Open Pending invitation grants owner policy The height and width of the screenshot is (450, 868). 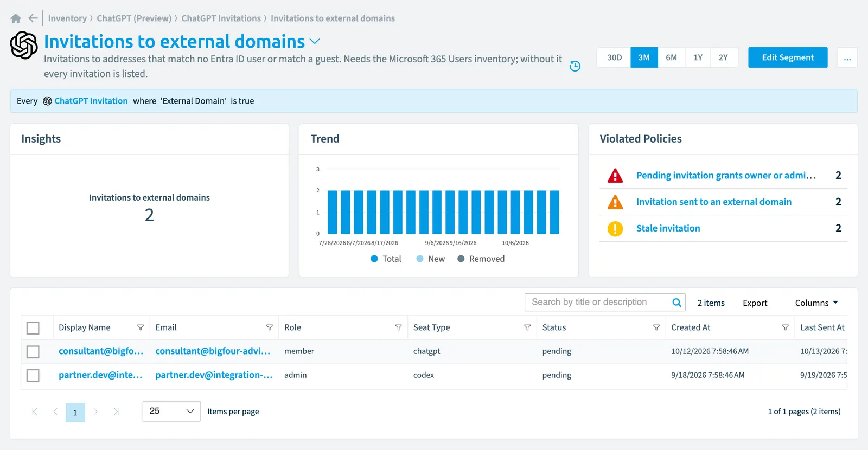[x=726, y=176]
